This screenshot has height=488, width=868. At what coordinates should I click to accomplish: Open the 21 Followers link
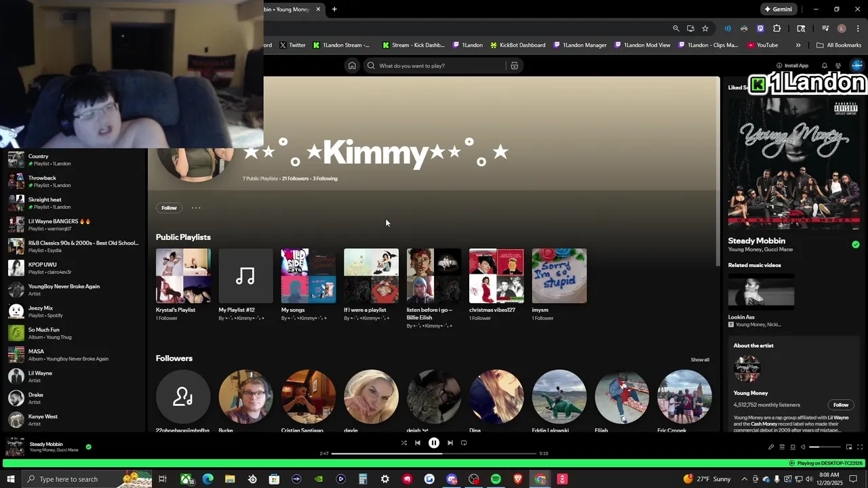295,178
